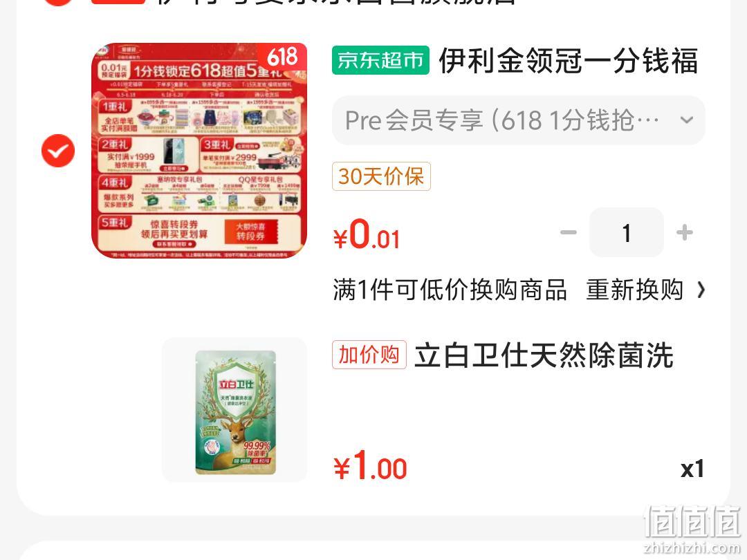The height and width of the screenshot is (560, 747).
Task: Click the quantity input field showing 1
Action: 627,232
